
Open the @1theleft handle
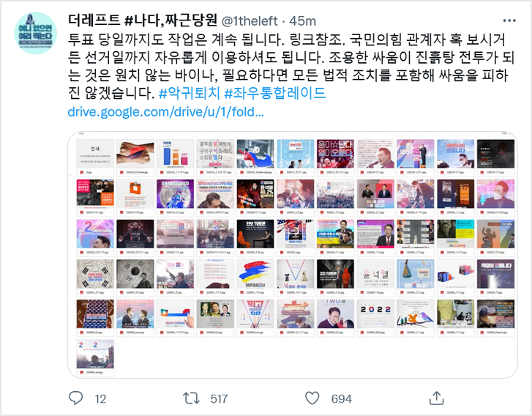pyautogui.click(x=250, y=21)
